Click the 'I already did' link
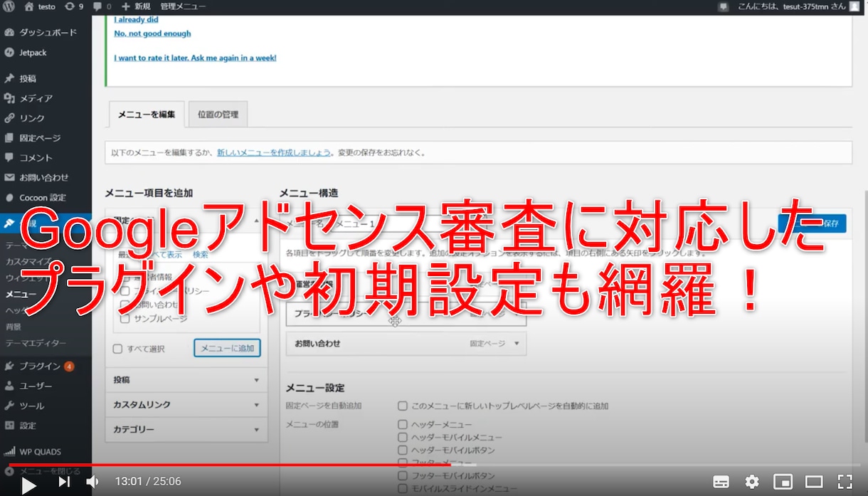This screenshot has width=868, height=496. tap(136, 19)
